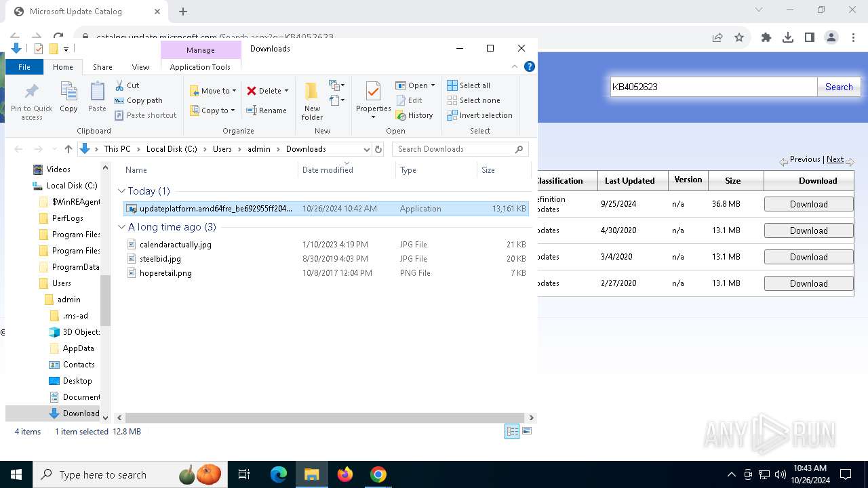The height and width of the screenshot is (488, 868).
Task: Click Paste shortcut command
Action: tap(146, 115)
